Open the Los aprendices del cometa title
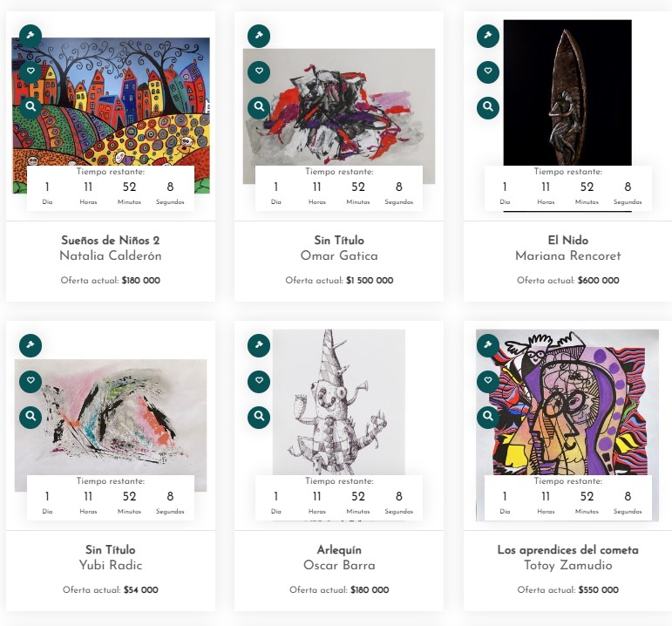 (x=568, y=550)
